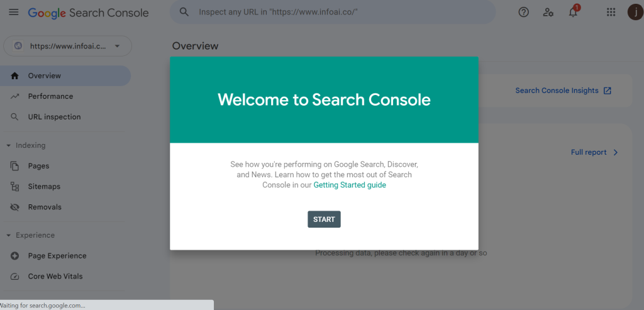
Task: Click the Google Search Console logo
Action: coord(88,13)
